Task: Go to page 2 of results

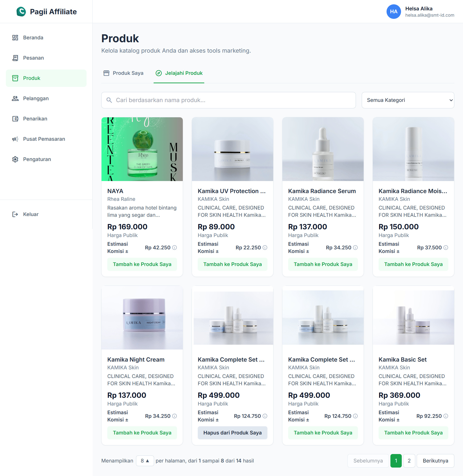Action: (x=409, y=461)
